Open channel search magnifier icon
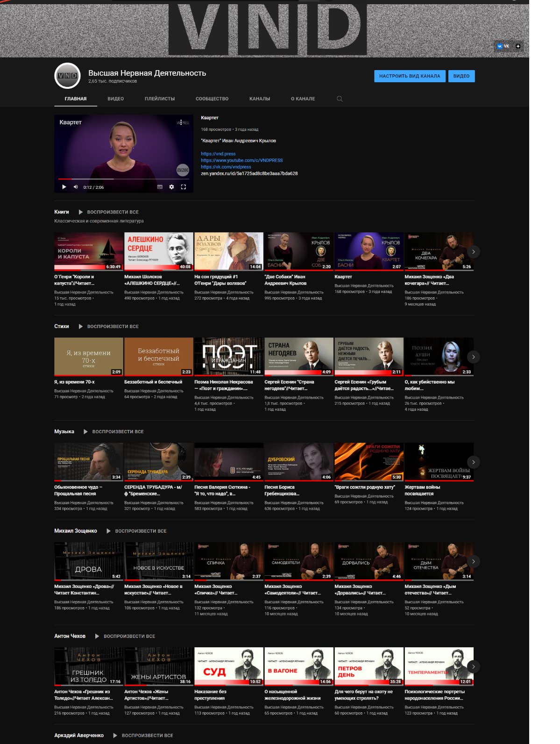The width and height of the screenshot is (560, 744). pyautogui.click(x=340, y=99)
